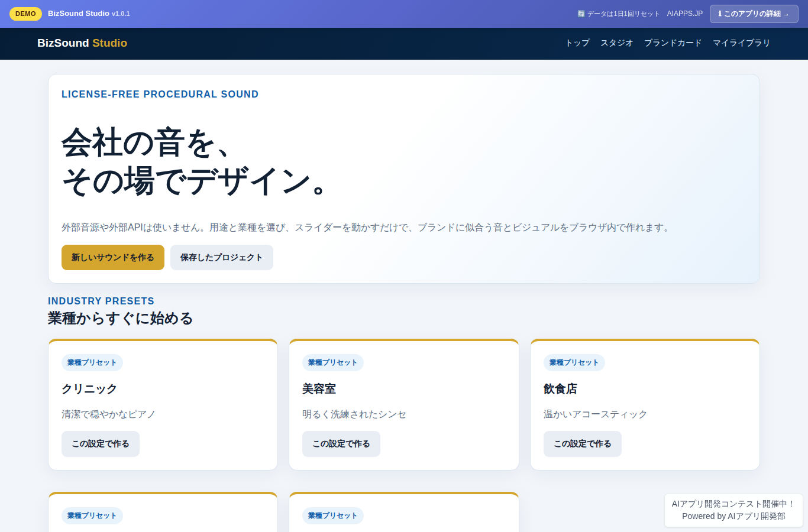Open the AIAPPS.JP link
Image resolution: width=808 pixels, height=532 pixels.
[685, 14]
